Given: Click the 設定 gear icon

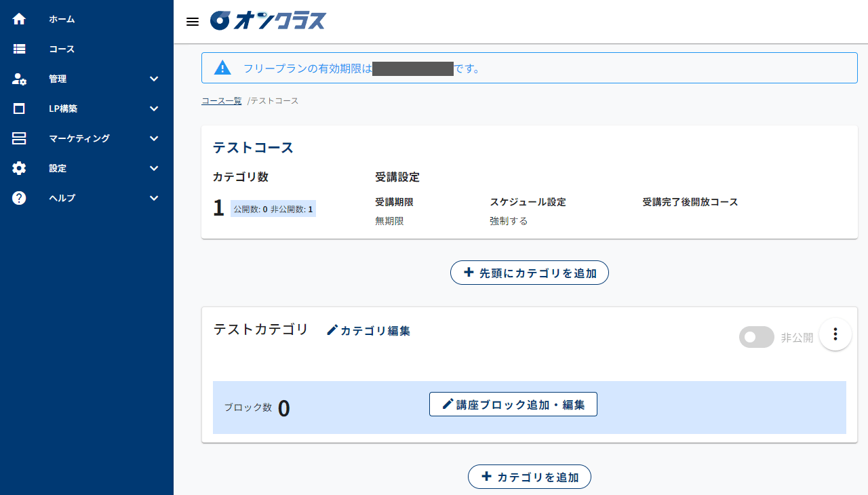Looking at the screenshot, I should [x=19, y=168].
